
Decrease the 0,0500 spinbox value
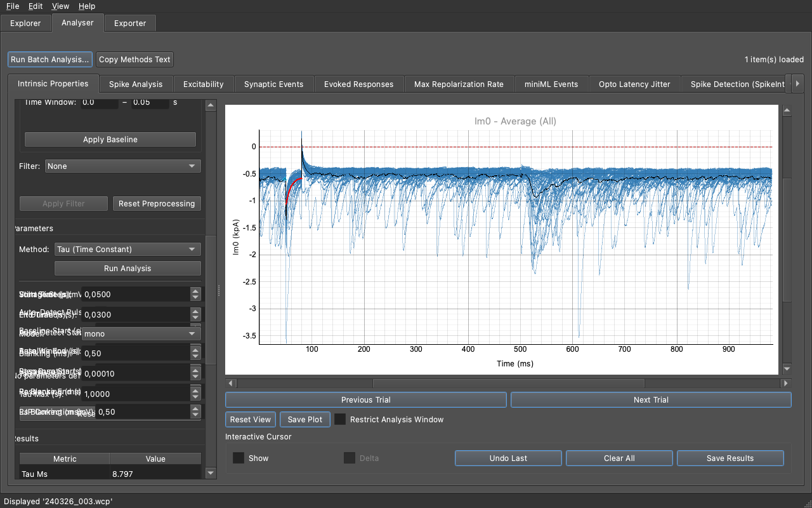[195, 298]
